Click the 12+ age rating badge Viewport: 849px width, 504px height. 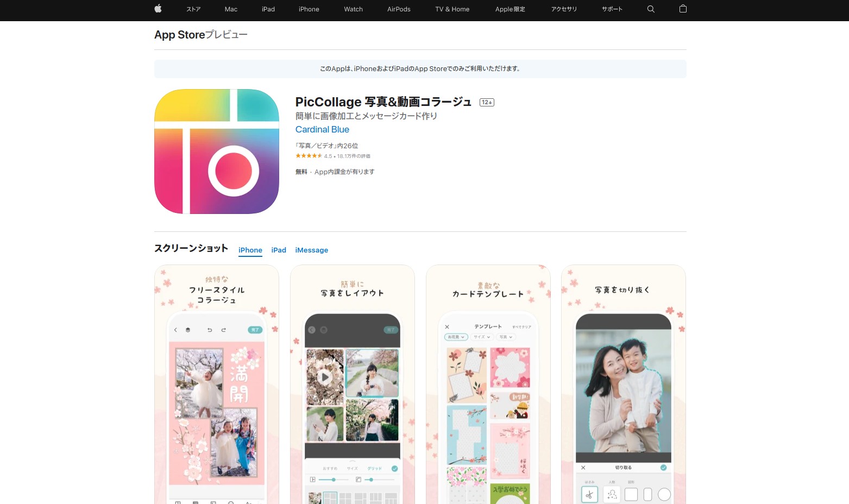[x=487, y=103]
